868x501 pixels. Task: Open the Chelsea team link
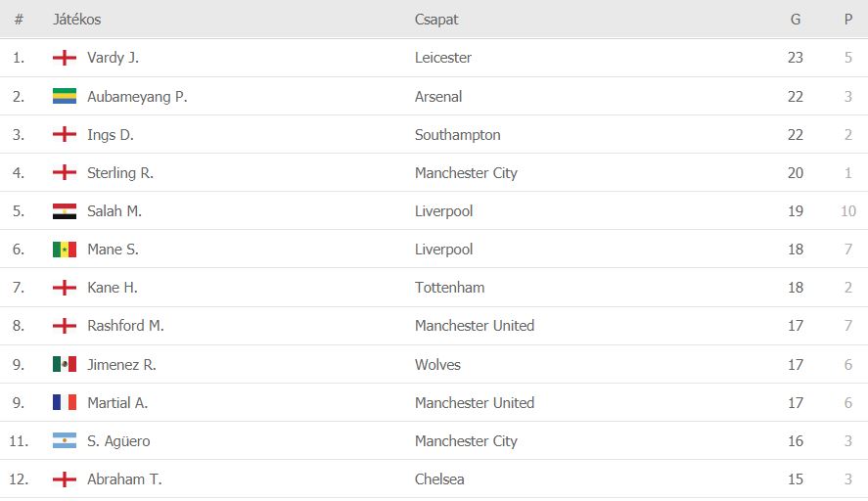click(x=439, y=478)
